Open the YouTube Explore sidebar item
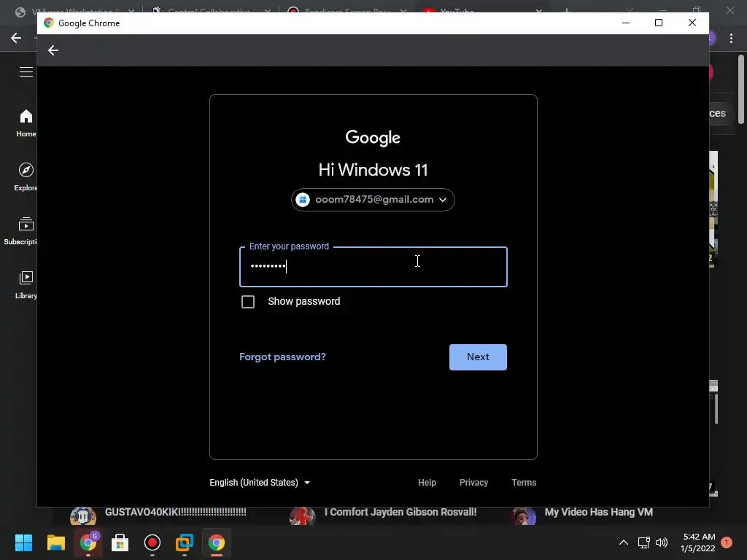The height and width of the screenshot is (560, 747). (x=26, y=177)
